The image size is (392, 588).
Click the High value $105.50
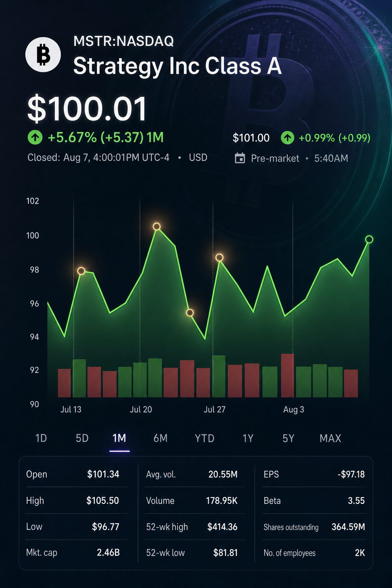pos(103,501)
